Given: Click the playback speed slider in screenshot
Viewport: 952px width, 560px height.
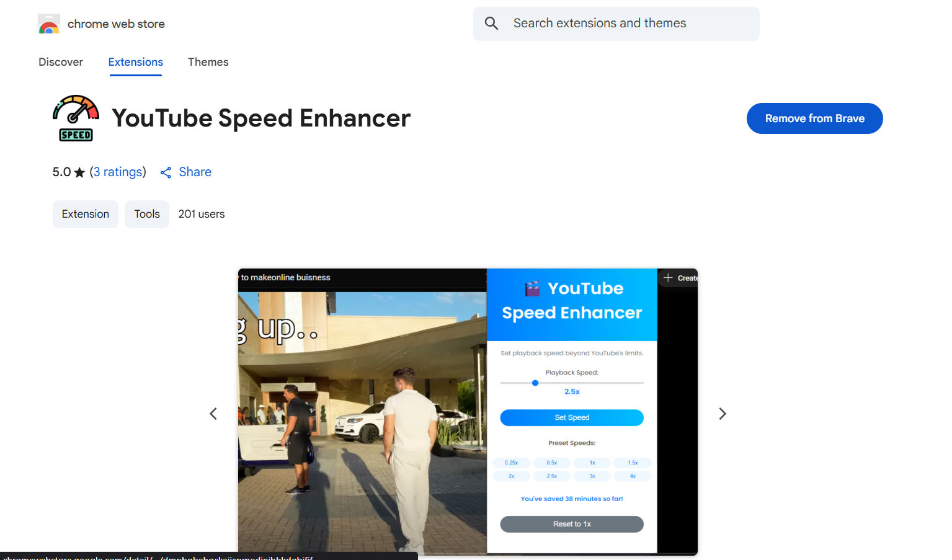Looking at the screenshot, I should pyautogui.click(x=572, y=383).
